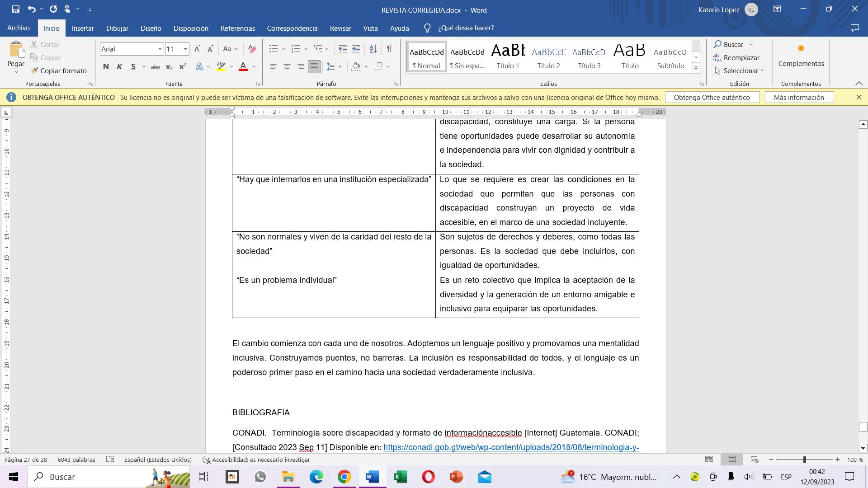Open the conadi.gob.gt hyperlink in the bibliography
868x488 pixels.
[x=511, y=447]
